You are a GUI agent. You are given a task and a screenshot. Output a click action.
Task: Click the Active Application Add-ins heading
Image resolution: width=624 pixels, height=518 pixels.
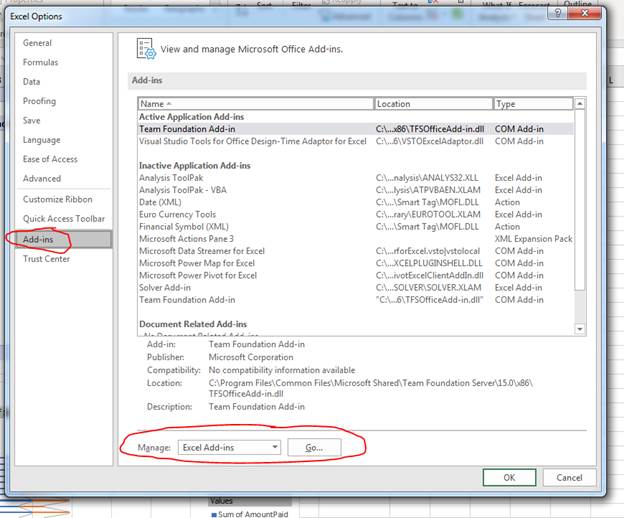(x=191, y=117)
